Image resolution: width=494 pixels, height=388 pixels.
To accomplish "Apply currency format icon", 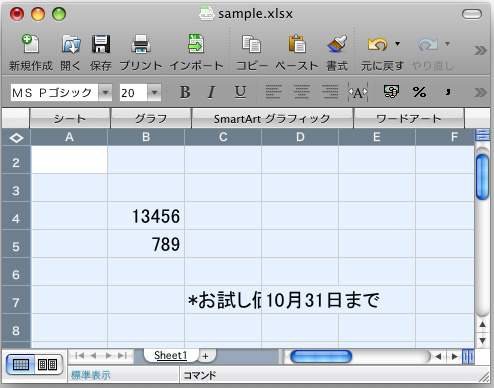I will pyautogui.click(x=391, y=92).
